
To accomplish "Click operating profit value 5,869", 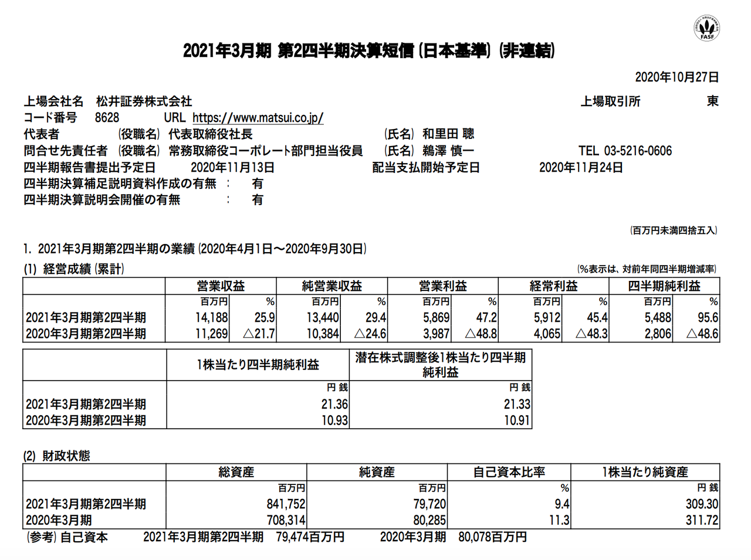I will (437, 318).
